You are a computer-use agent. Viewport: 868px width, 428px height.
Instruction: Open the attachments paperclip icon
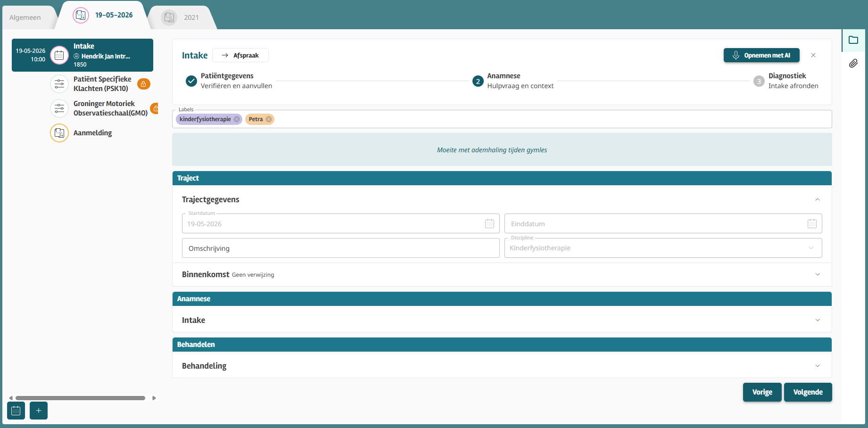point(853,63)
